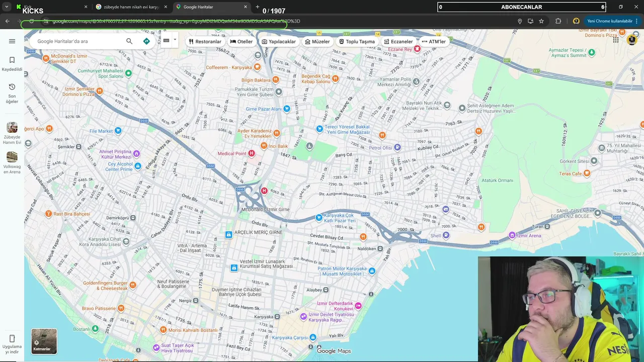Select the Karşıyaka Çarşısı pin
This screenshot has width=644, height=362.
pyautogui.click(x=313, y=337)
